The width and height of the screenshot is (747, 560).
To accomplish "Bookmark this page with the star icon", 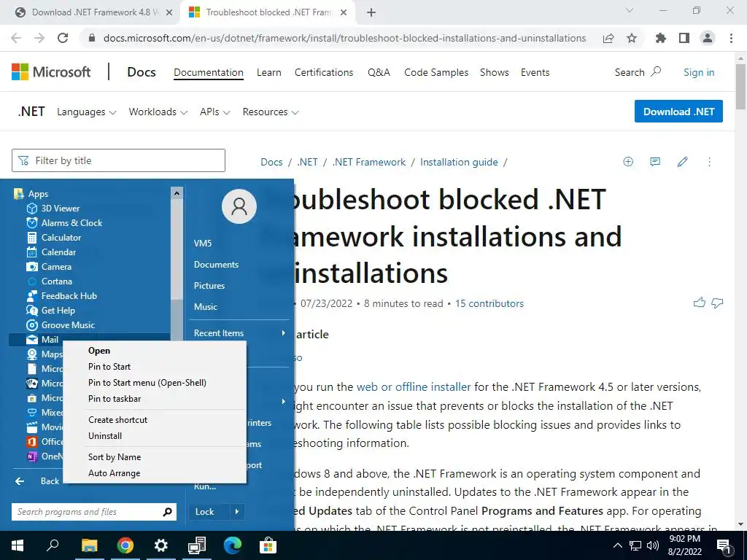I will pyautogui.click(x=632, y=38).
